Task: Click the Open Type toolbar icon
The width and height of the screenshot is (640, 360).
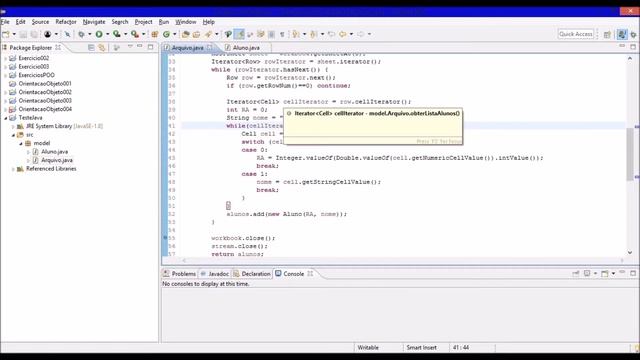Action: click(x=186, y=34)
